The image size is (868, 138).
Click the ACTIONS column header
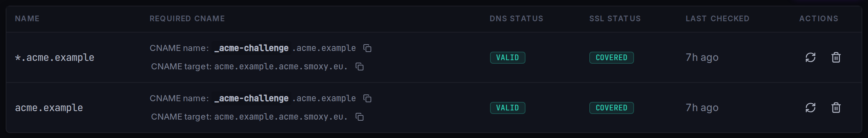(819, 19)
